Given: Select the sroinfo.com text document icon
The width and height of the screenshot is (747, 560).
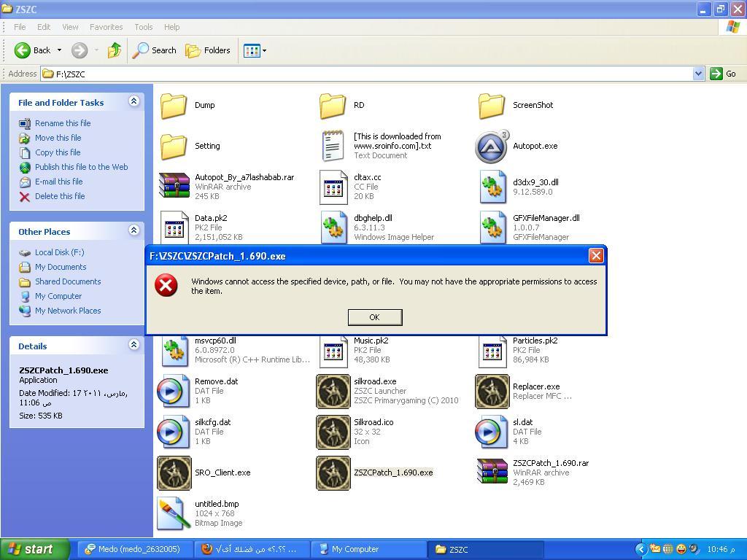Looking at the screenshot, I should [333, 146].
